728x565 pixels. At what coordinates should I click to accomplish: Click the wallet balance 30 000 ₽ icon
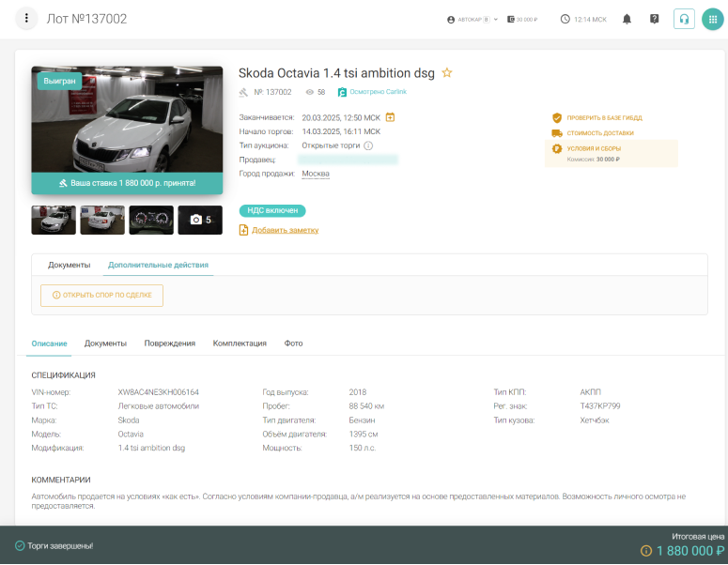point(511,19)
